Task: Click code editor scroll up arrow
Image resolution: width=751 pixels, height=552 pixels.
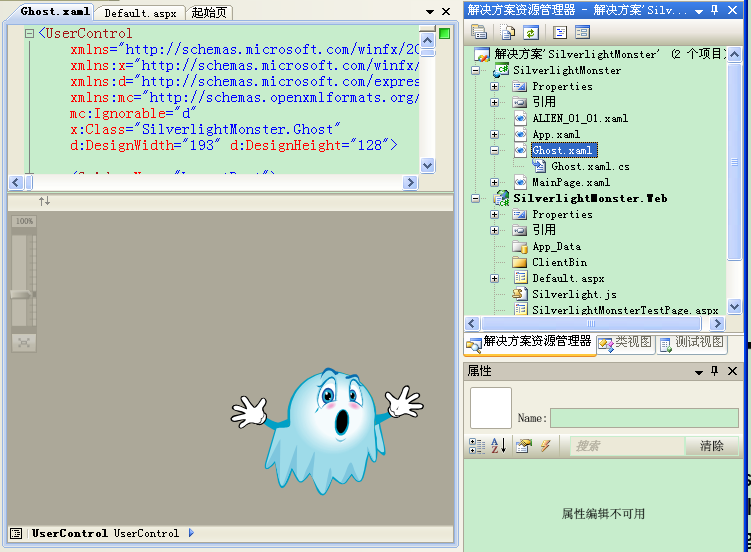Action: tap(427, 41)
